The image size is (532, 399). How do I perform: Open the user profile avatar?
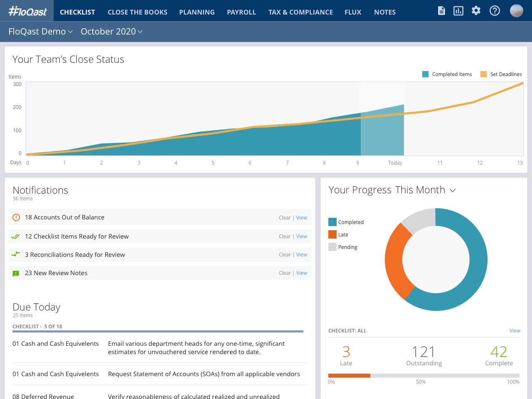click(517, 11)
